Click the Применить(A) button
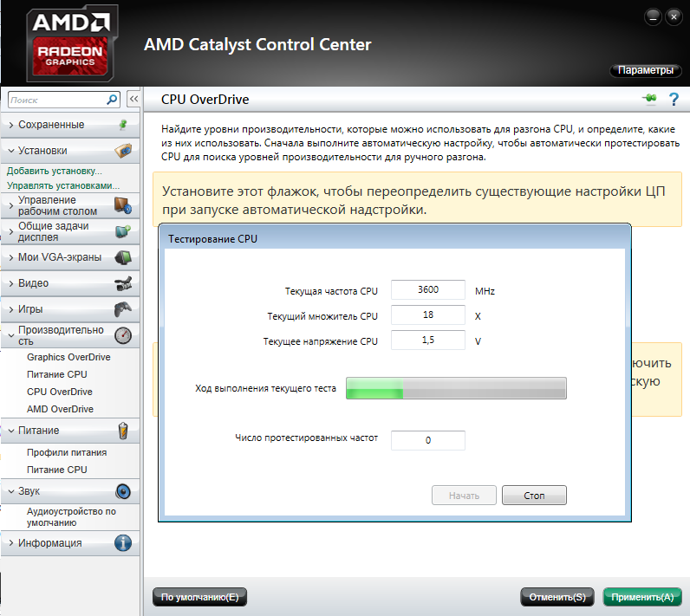690x616 pixels. tap(642, 597)
